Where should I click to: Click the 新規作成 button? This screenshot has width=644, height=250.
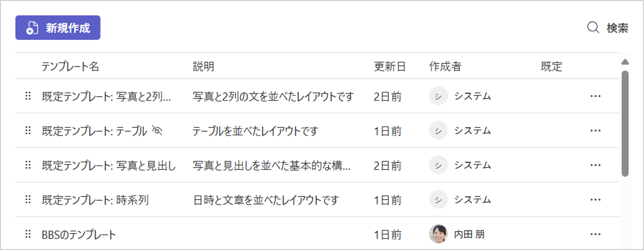58,28
